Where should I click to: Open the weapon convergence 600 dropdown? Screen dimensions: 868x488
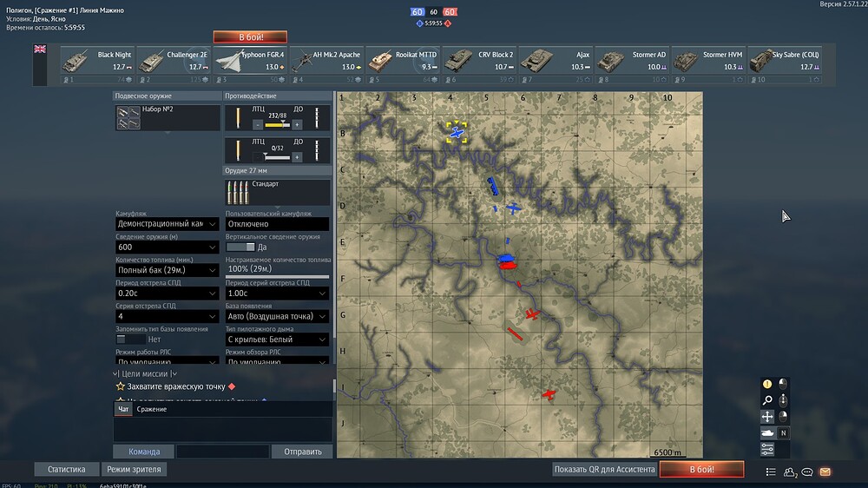click(167, 247)
